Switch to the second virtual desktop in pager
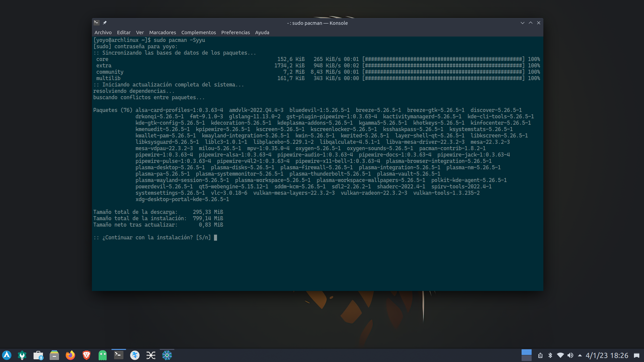This screenshot has height=362, width=644. coord(527,358)
